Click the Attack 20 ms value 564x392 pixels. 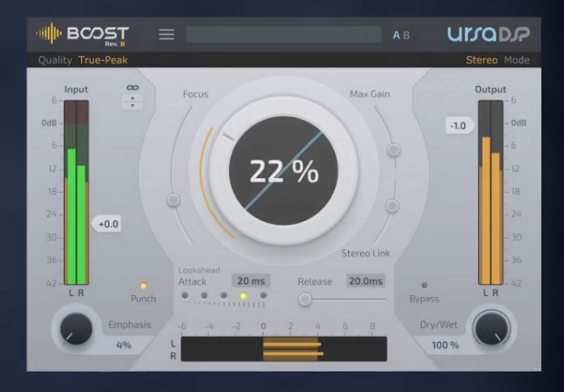(x=251, y=281)
